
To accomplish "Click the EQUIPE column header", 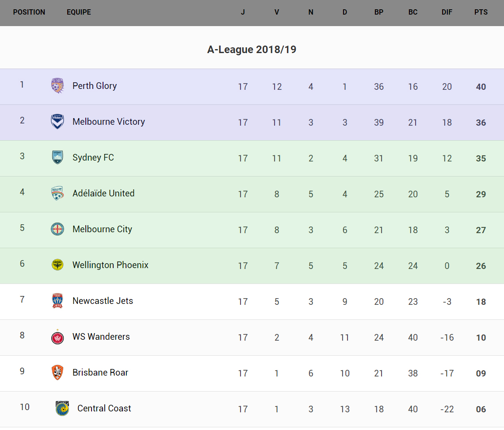I will [x=79, y=12].
